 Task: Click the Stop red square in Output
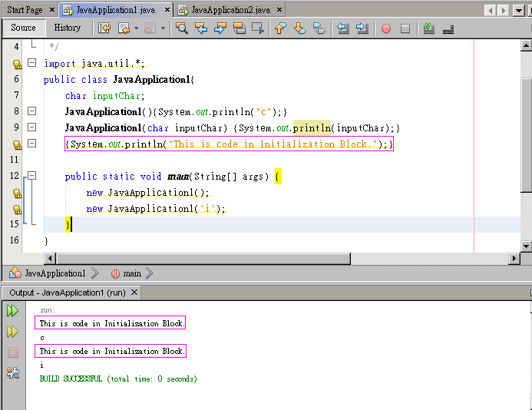pyautogui.click(x=13, y=352)
